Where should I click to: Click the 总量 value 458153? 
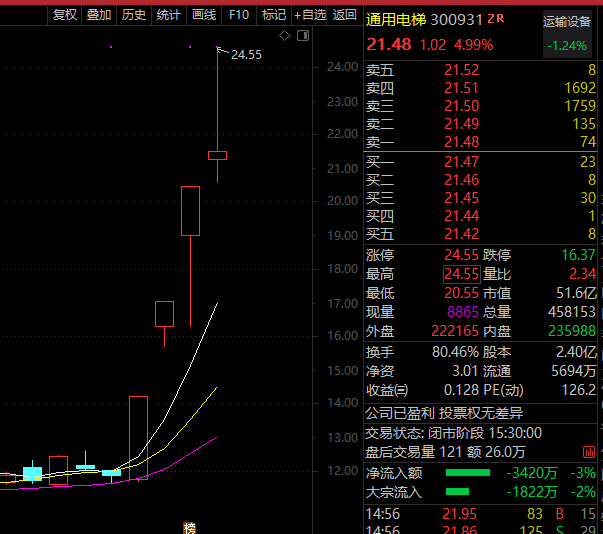click(571, 312)
